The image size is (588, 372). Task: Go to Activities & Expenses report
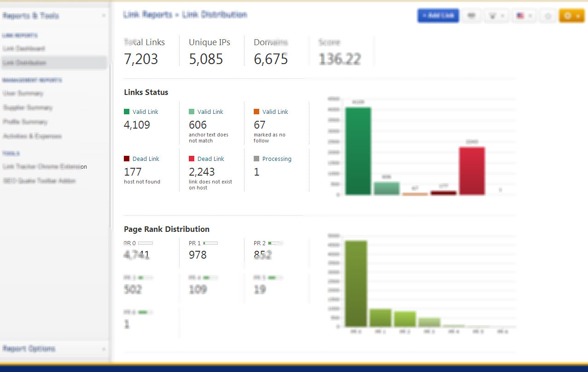[32, 136]
